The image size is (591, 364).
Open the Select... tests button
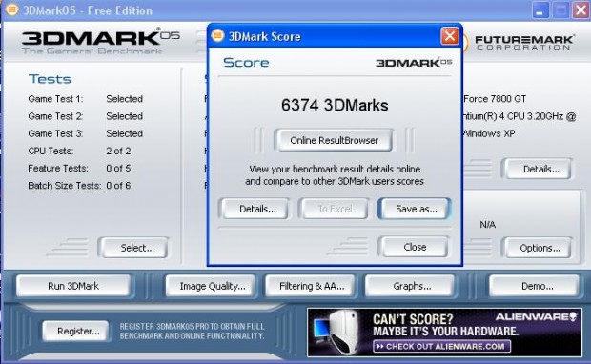coord(134,248)
